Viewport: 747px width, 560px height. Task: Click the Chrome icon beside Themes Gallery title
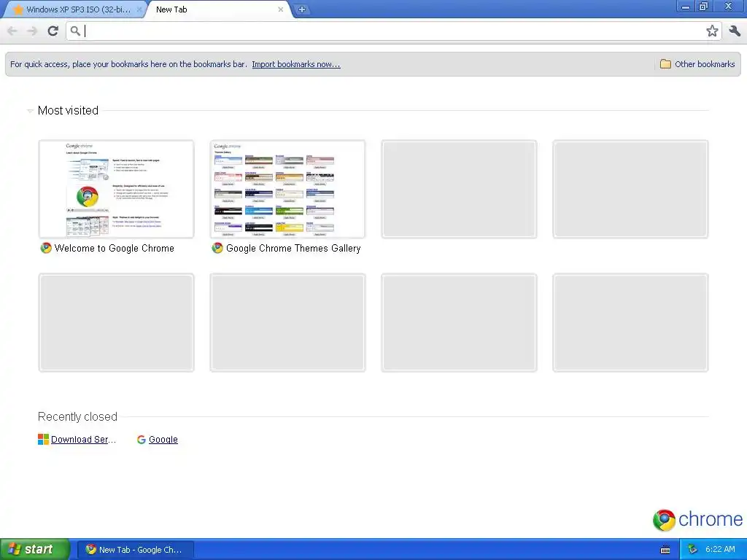(217, 248)
